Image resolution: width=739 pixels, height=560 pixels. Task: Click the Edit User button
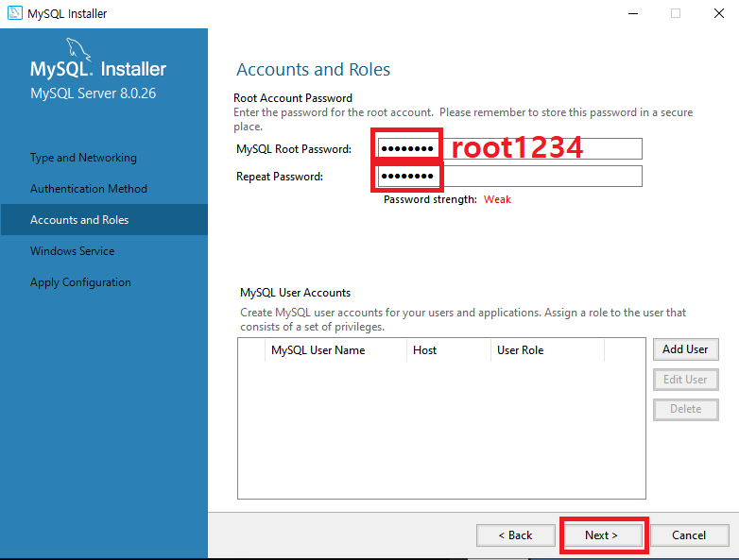pyautogui.click(x=685, y=380)
